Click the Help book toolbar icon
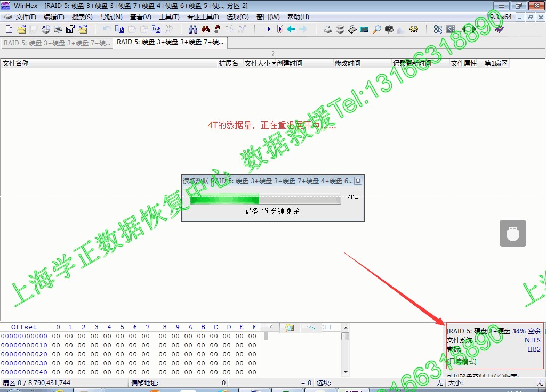Image resolution: width=546 pixels, height=392 pixels. [499, 29]
